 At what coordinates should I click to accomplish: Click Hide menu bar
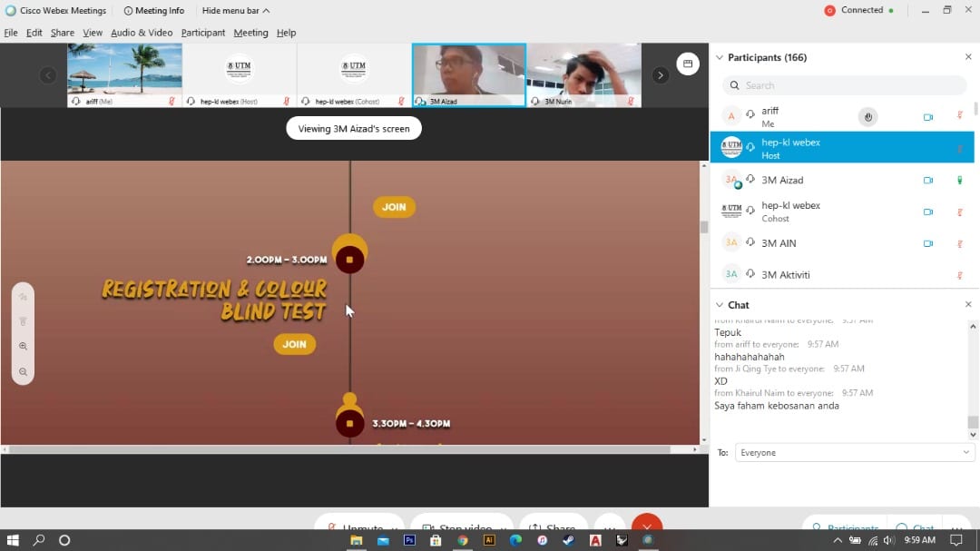[x=235, y=11]
